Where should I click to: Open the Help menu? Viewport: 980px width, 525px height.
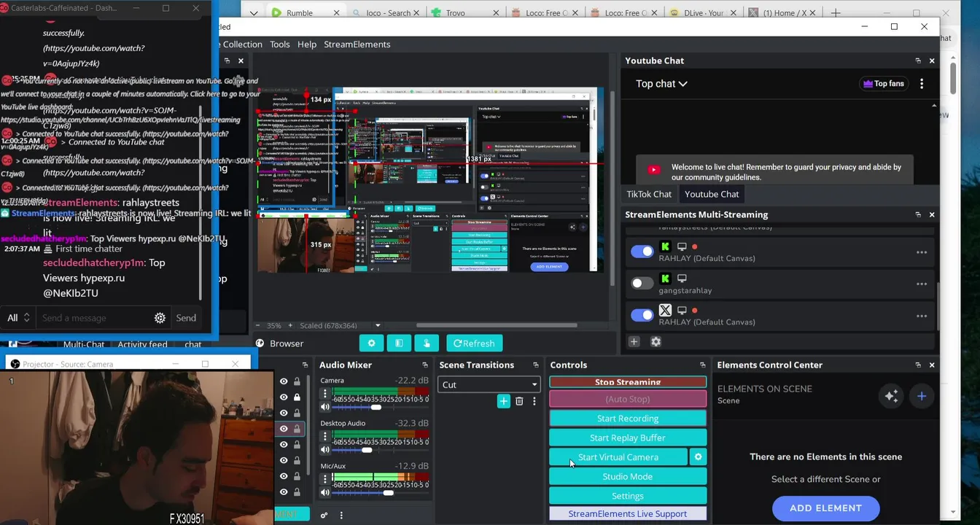307,44
